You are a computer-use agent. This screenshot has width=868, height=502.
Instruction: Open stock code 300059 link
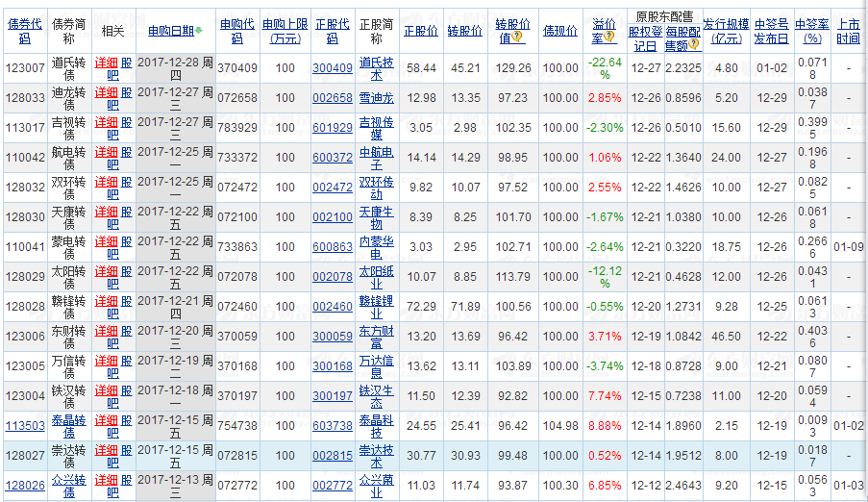pyautogui.click(x=333, y=337)
